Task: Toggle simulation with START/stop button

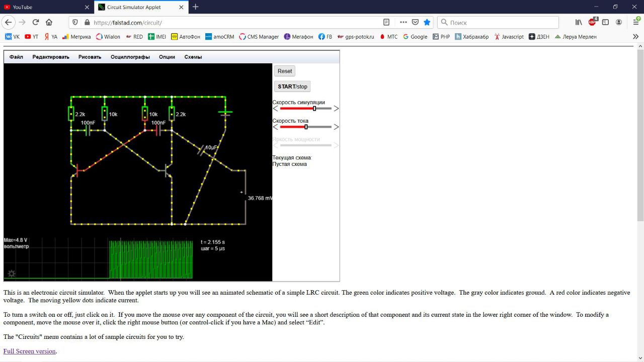Action: coord(292,86)
